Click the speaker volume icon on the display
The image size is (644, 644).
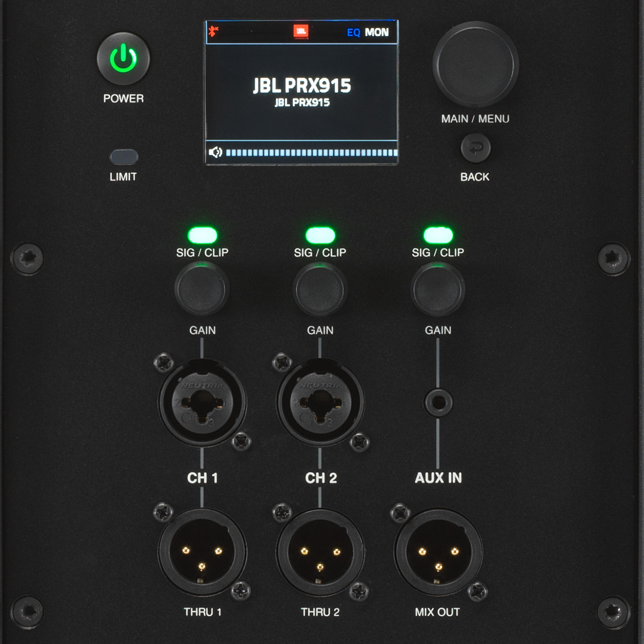pos(215,152)
